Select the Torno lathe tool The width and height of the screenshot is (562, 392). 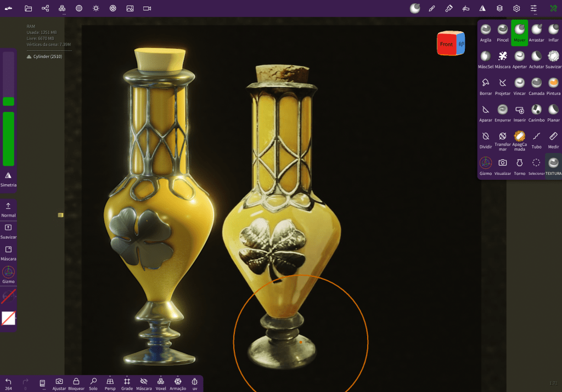[x=519, y=166]
